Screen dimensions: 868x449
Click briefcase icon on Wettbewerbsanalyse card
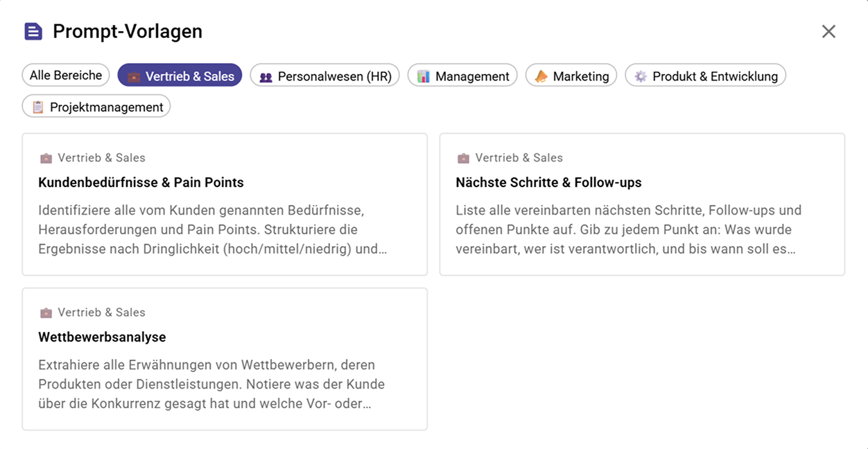click(x=46, y=312)
